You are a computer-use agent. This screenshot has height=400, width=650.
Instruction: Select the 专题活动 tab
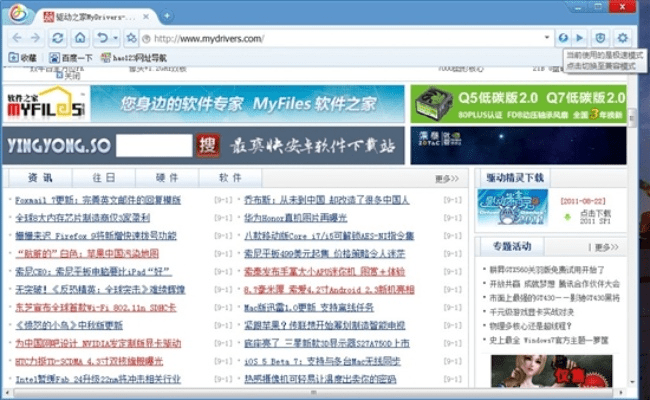click(512, 247)
